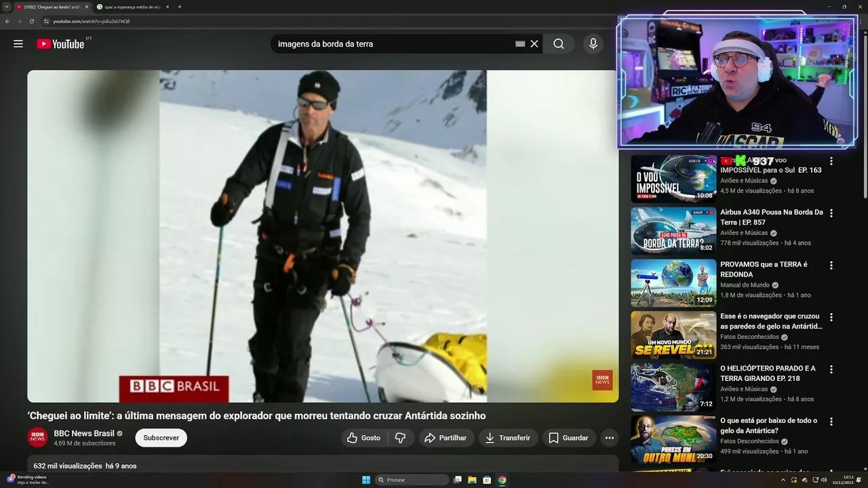868x488 pixels.
Task: Start voice search with the microphone
Action: [x=593, y=44]
